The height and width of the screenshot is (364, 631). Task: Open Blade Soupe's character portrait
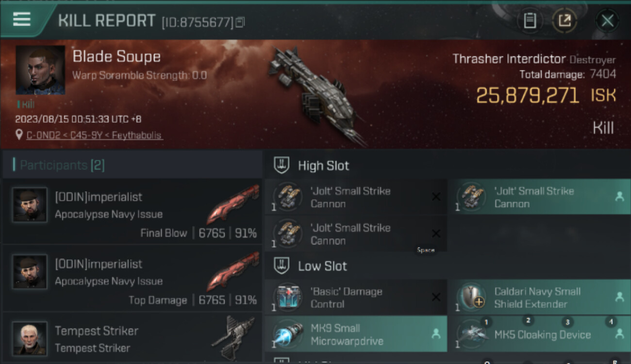click(x=40, y=70)
